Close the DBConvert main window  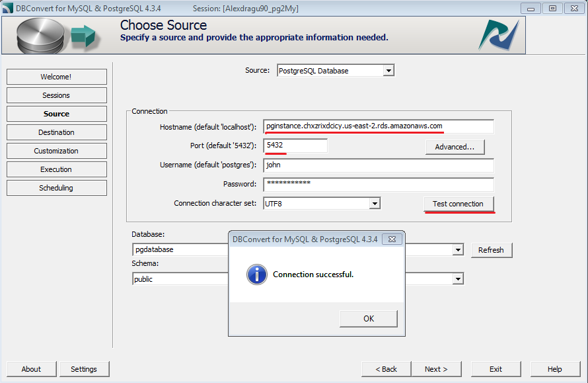coord(574,8)
